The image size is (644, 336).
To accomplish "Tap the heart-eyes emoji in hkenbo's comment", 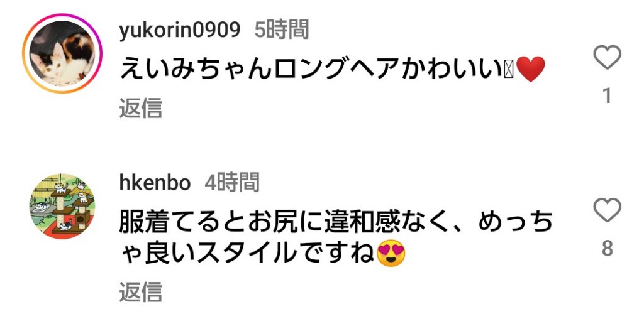I will pyautogui.click(x=391, y=253).
